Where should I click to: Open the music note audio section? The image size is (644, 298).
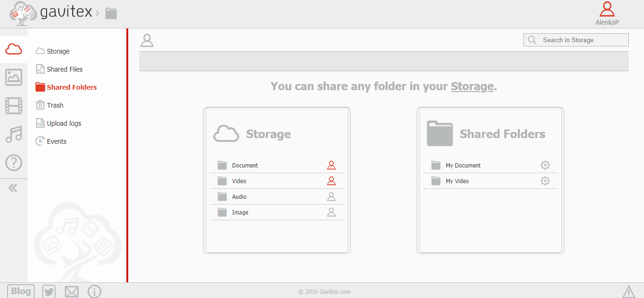pos(14,134)
